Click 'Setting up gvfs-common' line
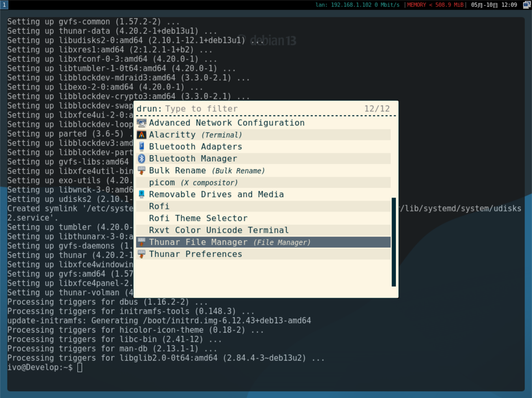This screenshot has height=398, width=532. (x=93, y=22)
